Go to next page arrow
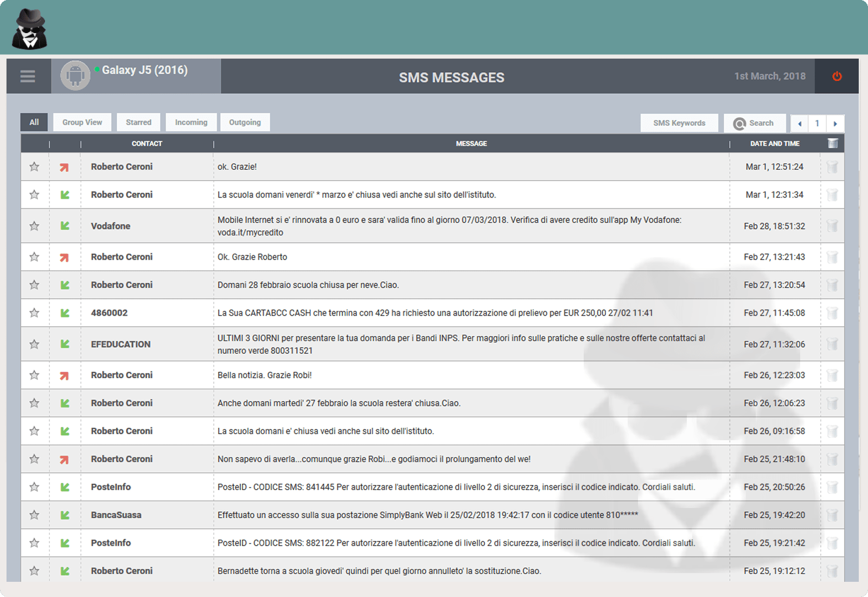The height and width of the screenshot is (597, 868). [835, 124]
